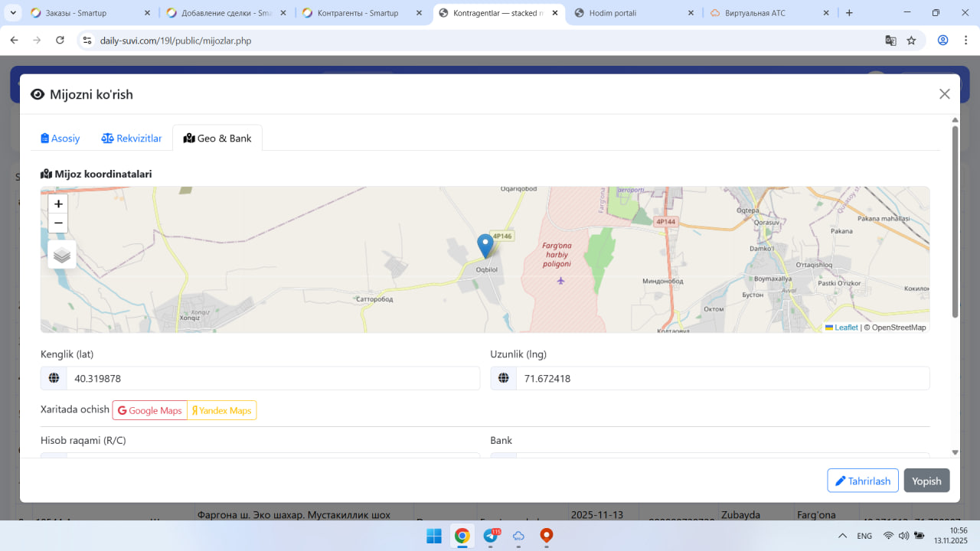
Task: Click the 4P144 road badge on map
Action: coord(666,221)
